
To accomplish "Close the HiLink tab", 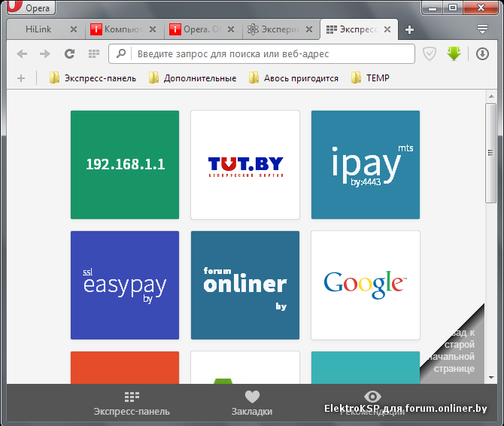I will pos(74,29).
